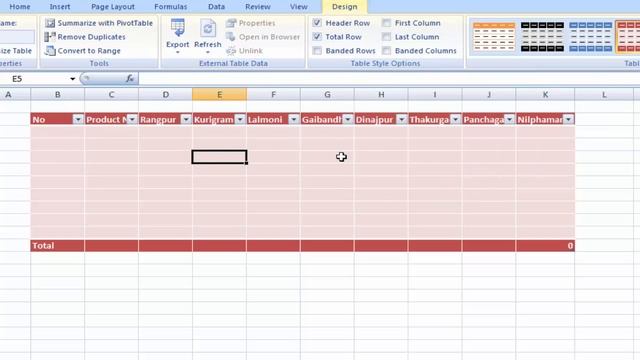
Task: Open the Data ribbon tab
Action: pos(216,7)
